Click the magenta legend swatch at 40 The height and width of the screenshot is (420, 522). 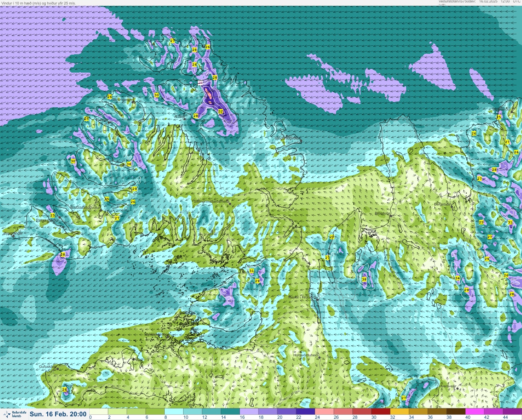tap(476, 411)
